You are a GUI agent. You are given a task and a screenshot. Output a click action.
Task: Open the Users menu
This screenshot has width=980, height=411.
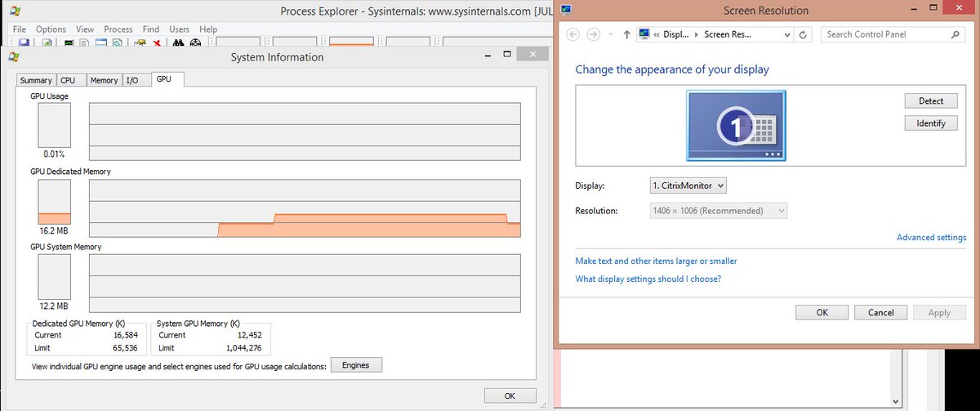(180, 29)
